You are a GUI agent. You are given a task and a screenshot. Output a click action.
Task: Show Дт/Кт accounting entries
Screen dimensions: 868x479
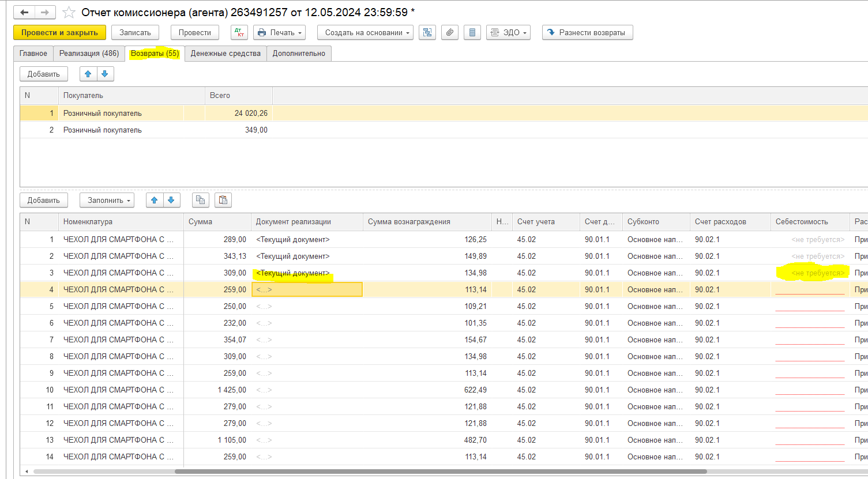point(239,33)
